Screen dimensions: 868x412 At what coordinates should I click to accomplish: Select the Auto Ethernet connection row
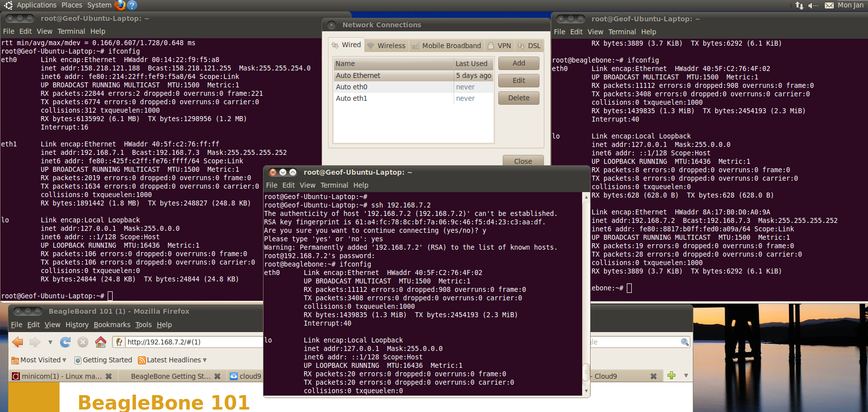click(413, 75)
